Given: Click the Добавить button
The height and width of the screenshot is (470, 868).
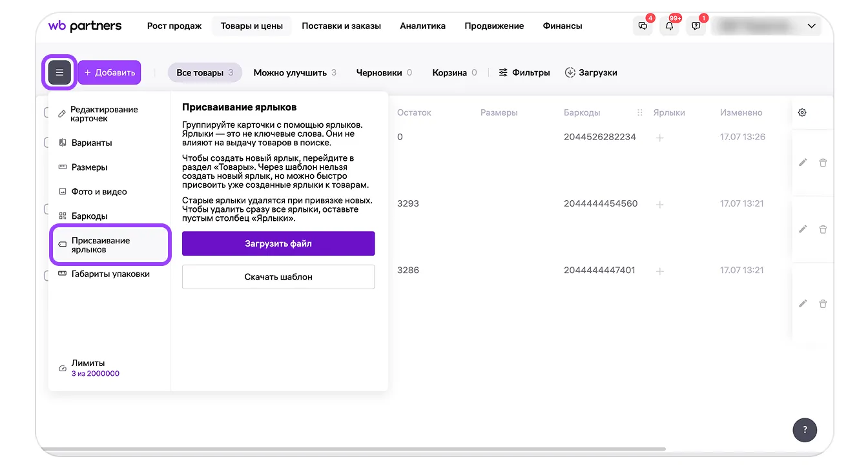Looking at the screenshot, I should [x=109, y=72].
